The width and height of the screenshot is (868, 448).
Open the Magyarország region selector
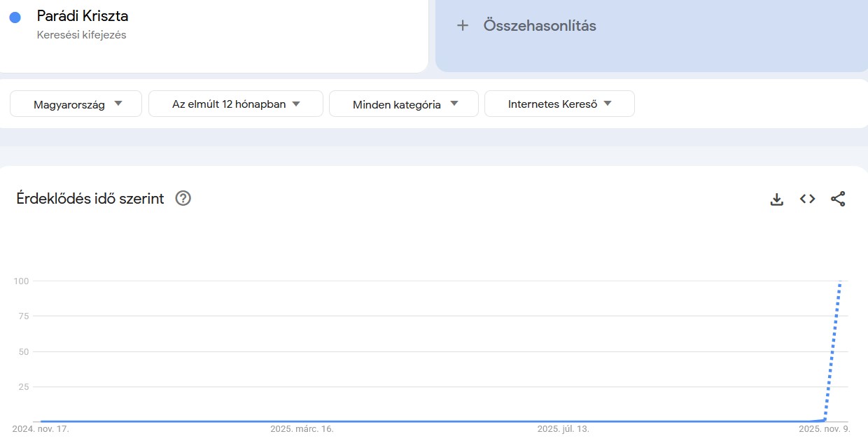pyautogui.click(x=75, y=104)
